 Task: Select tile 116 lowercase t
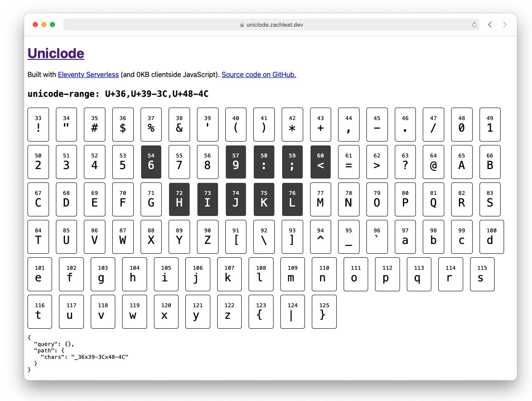pyautogui.click(x=40, y=312)
